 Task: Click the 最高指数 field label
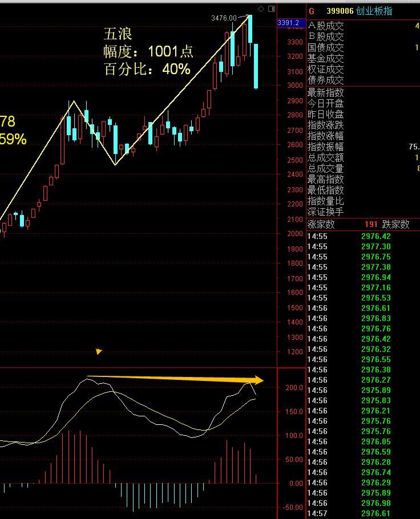coord(326,180)
